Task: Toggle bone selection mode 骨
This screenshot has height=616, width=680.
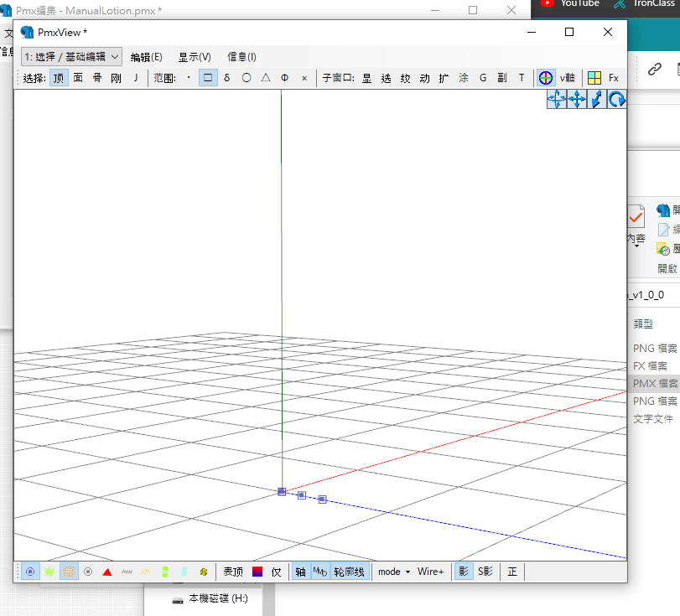Action: pos(97,78)
